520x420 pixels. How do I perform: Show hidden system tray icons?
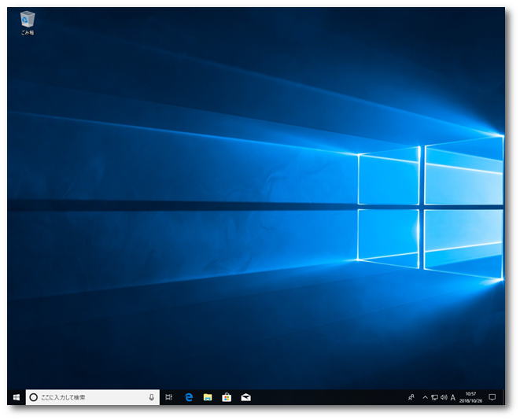[x=425, y=397]
